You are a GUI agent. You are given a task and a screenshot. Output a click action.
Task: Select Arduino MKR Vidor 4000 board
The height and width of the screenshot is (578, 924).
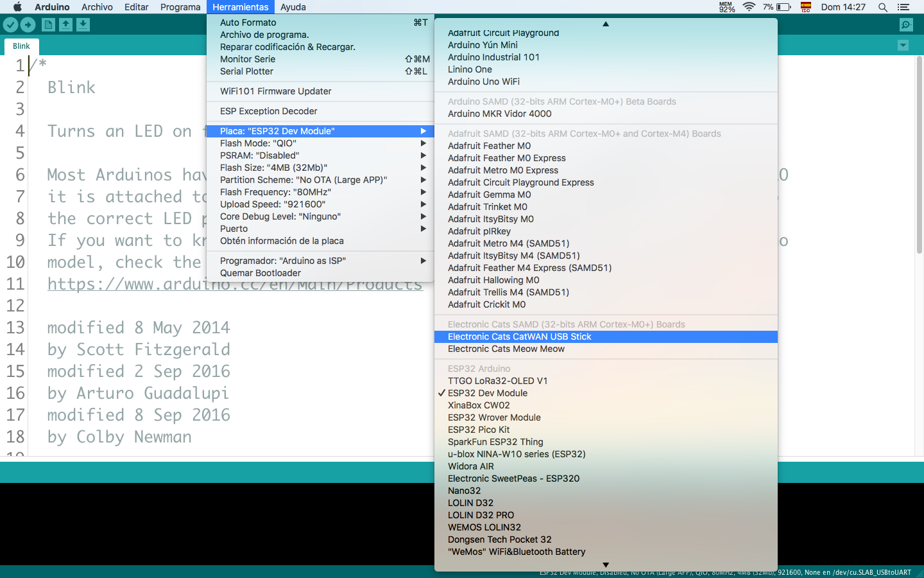[606, 114]
